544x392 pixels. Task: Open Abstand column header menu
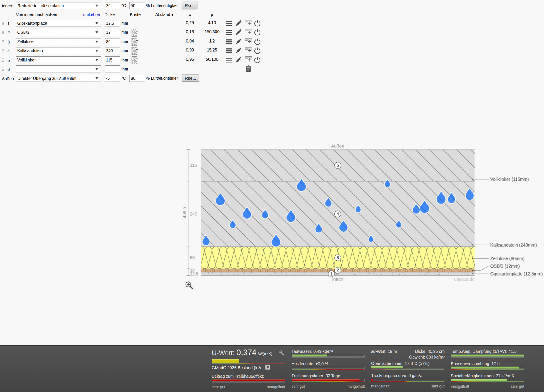coord(164,14)
